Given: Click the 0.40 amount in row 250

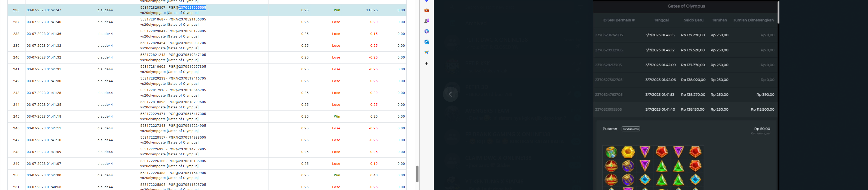Looking at the screenshot, I should point(374,175).
